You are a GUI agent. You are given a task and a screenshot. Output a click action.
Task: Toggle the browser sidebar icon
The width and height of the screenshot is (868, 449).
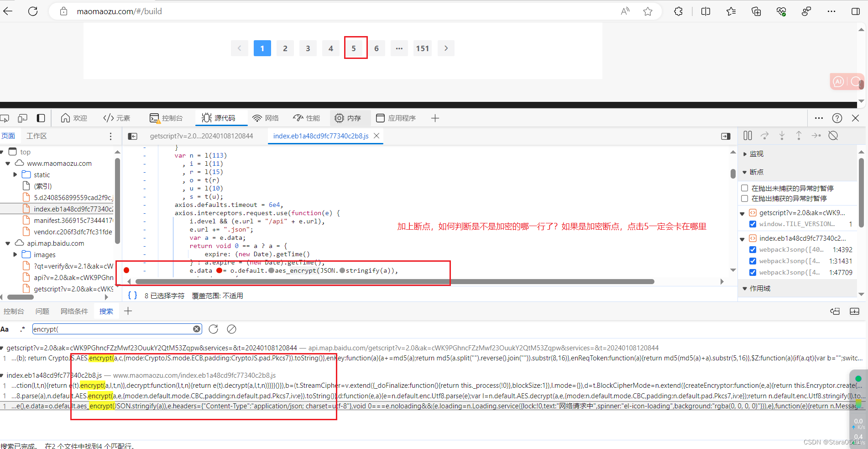click(856, 11)
